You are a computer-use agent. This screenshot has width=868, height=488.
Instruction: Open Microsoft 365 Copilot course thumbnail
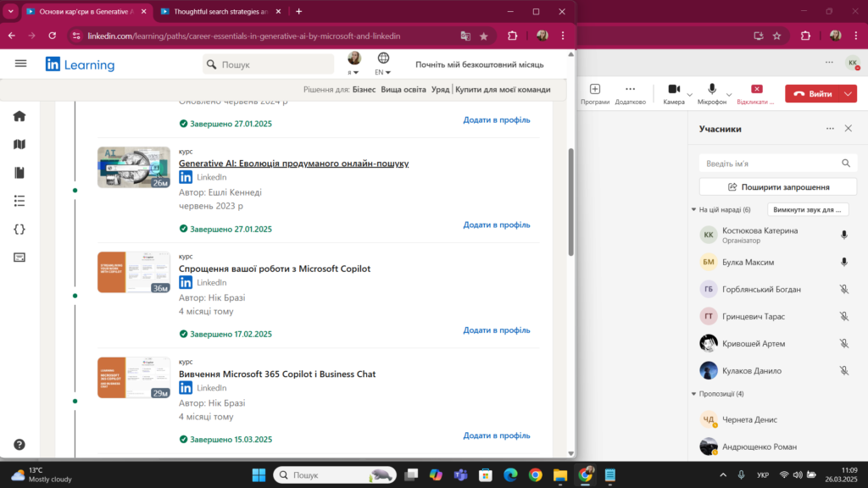[134, 377]
